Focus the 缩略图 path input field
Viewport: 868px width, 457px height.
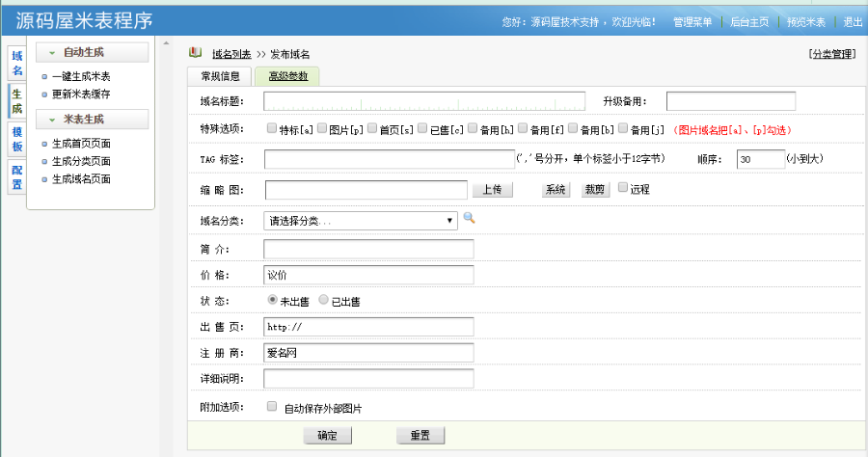366,190
